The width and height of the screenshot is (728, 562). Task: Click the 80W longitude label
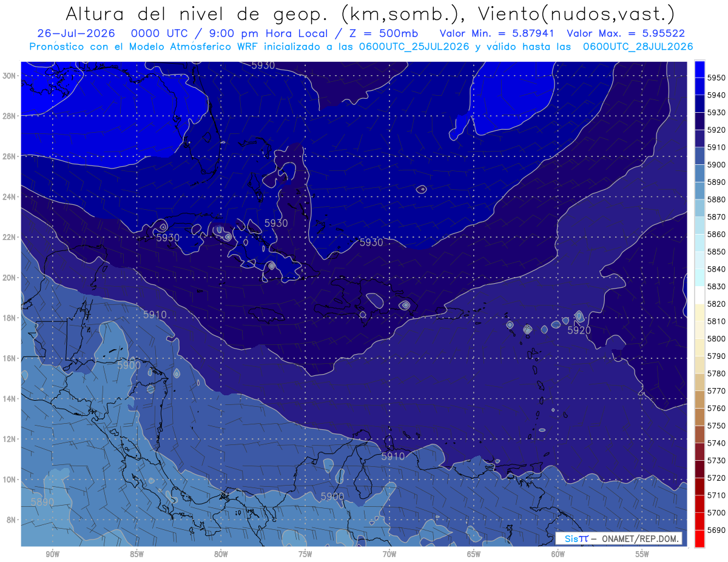click(221, 554)
